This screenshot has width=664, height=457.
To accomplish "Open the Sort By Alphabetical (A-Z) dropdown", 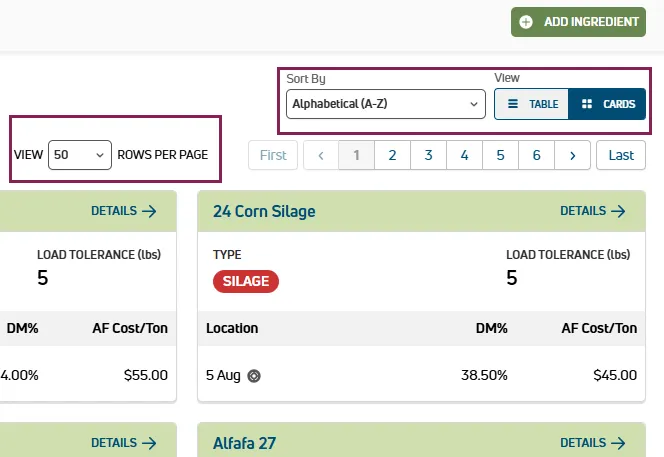I will click(386, 104).
